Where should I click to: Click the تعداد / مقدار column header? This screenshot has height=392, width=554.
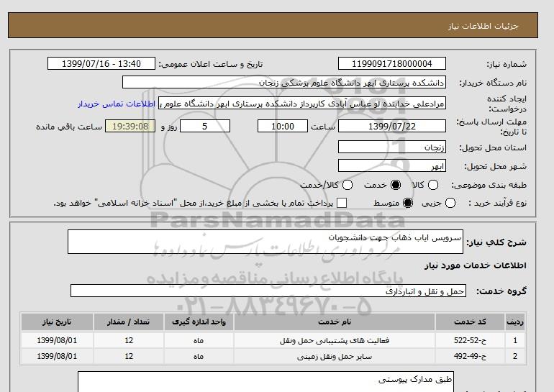(129, 322)
